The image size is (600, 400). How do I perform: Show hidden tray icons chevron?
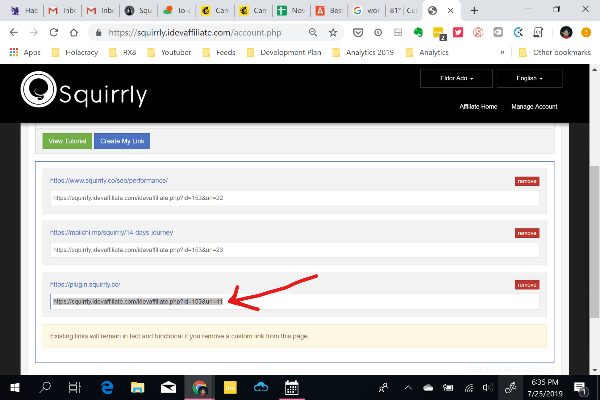click(x=408, y=388)
